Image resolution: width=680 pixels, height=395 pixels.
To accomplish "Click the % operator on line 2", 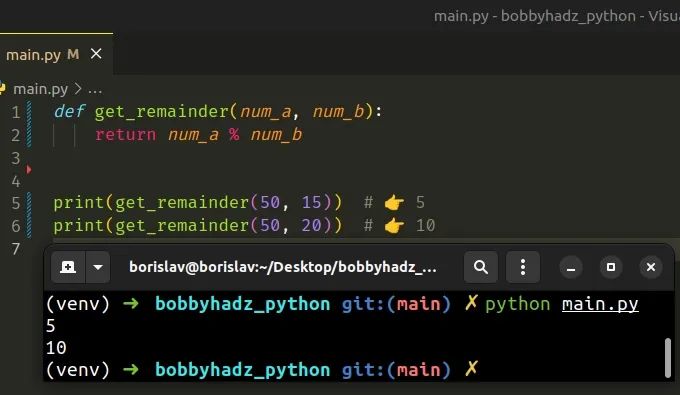I will tap(234, 134).
